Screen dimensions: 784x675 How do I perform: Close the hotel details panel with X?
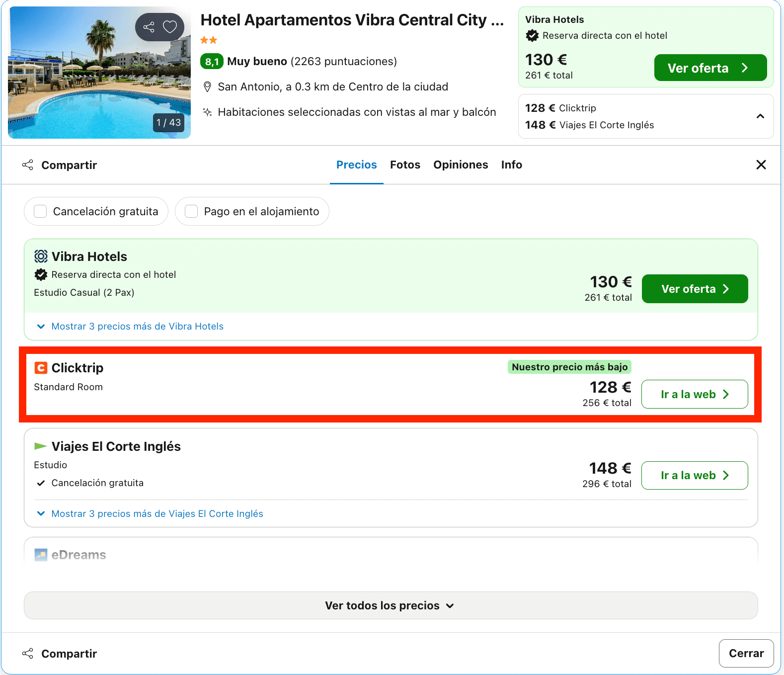pos(761,165)
